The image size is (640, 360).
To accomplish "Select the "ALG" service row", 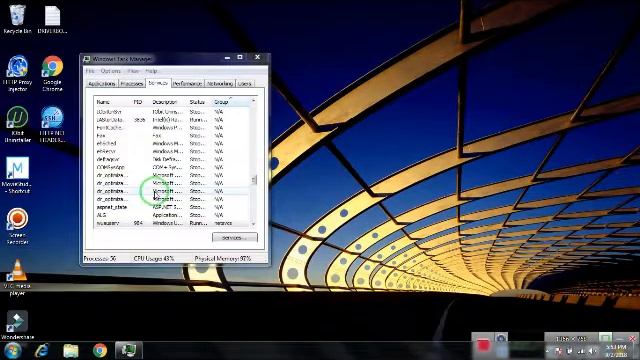I will (x=172, y=215).
